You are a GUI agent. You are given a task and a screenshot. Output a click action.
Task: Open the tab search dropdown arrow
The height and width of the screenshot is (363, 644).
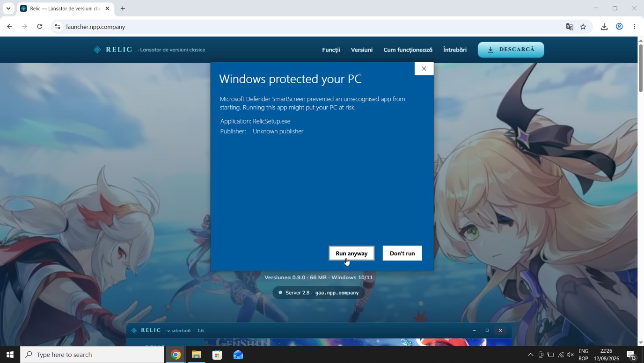point(8,8)
